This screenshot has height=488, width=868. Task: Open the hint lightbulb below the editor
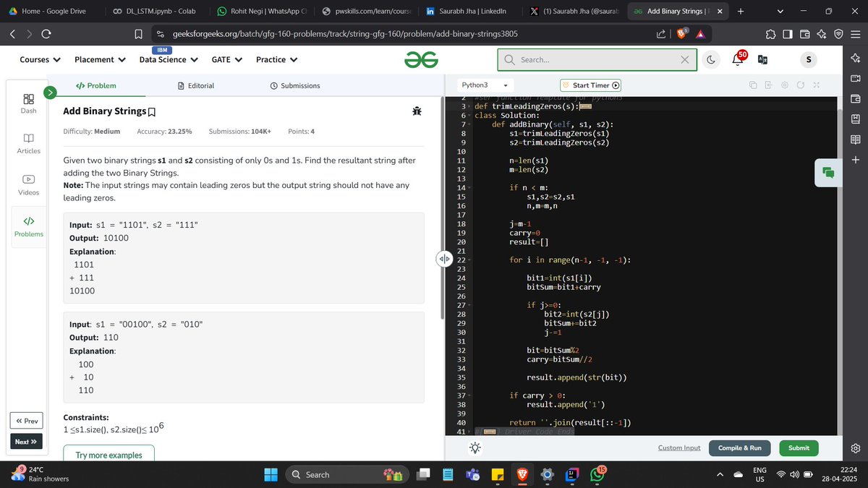[475, 448]
